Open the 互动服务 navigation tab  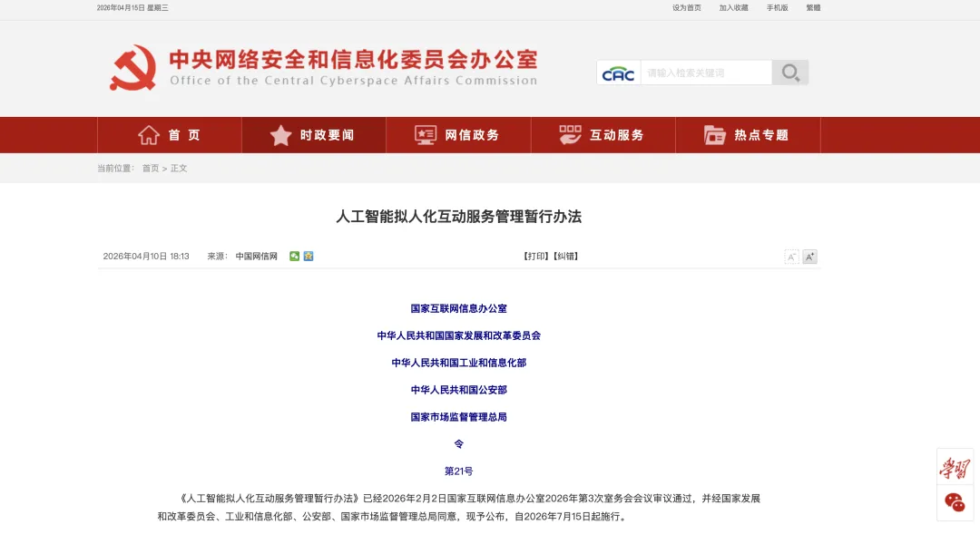click(603, 135)
